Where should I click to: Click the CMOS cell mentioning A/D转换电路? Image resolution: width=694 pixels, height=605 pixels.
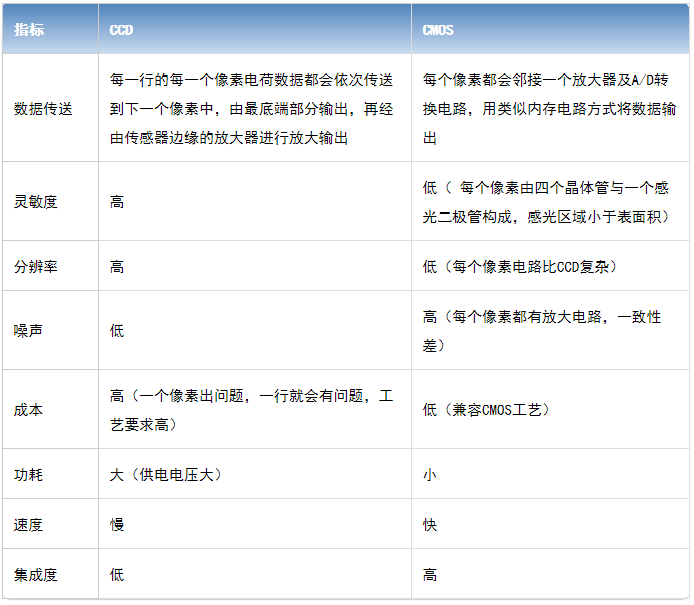click(x=549, y=108)
